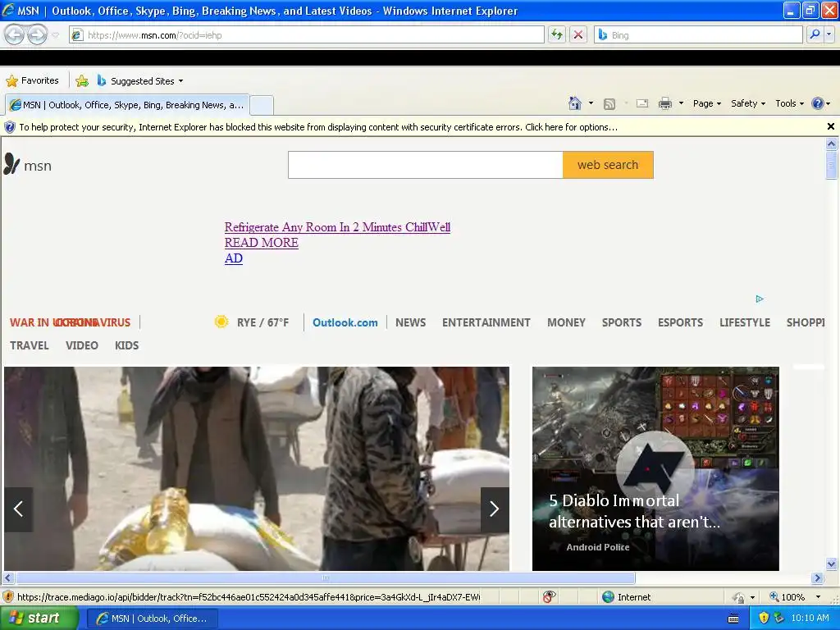This screenshot has width=840, height=630.
Task: Focus the Bing search box
Action: click(x=698, y=34)
